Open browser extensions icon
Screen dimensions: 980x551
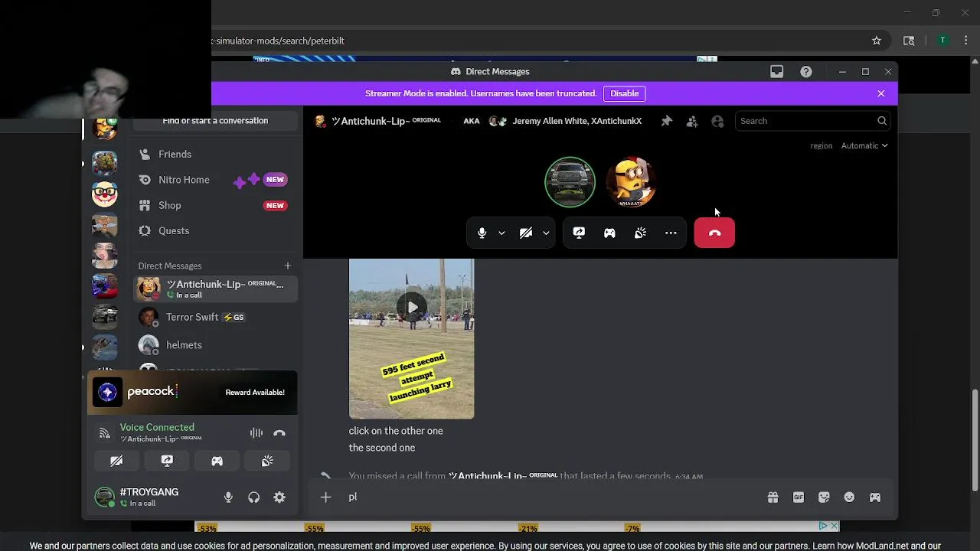909,41
